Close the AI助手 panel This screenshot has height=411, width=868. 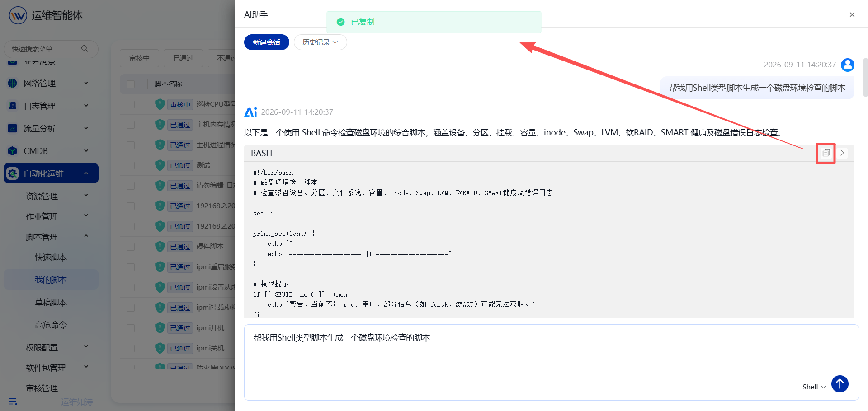[852, 14]
